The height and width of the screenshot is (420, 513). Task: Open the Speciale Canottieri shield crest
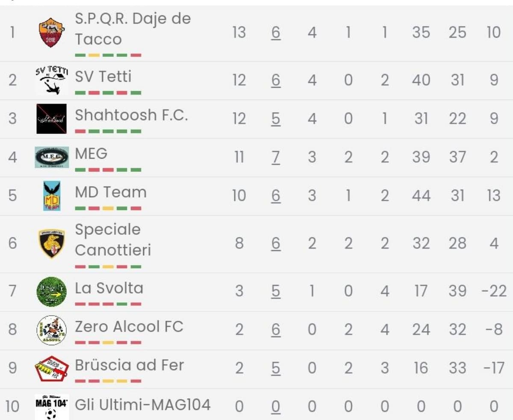pyautogui.click(x=51, y=243)
